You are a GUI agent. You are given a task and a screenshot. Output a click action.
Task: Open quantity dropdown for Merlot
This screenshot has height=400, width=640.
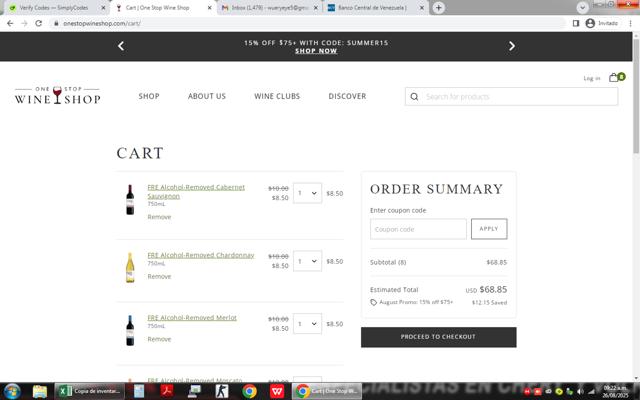307,324
